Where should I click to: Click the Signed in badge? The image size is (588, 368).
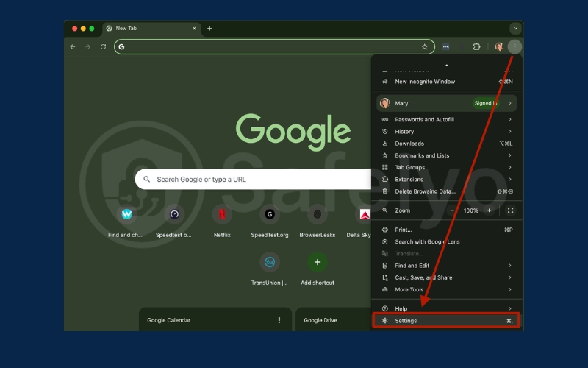click(x=486, y=103)
